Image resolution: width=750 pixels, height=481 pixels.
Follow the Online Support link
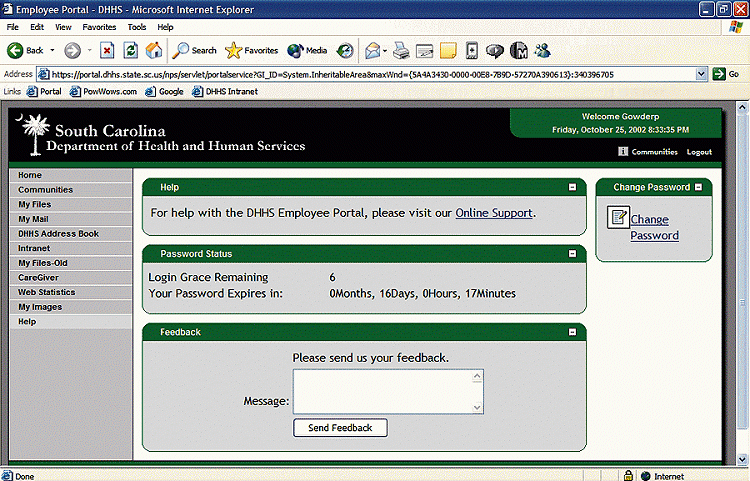click(x=493, y=213)
